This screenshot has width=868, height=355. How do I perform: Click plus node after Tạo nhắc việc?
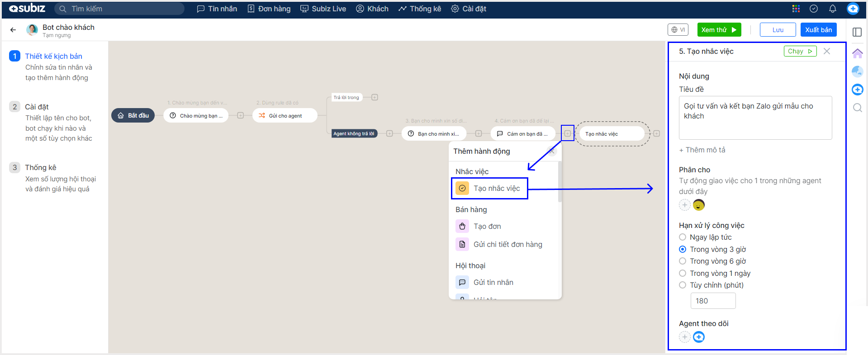pos(656,133)
